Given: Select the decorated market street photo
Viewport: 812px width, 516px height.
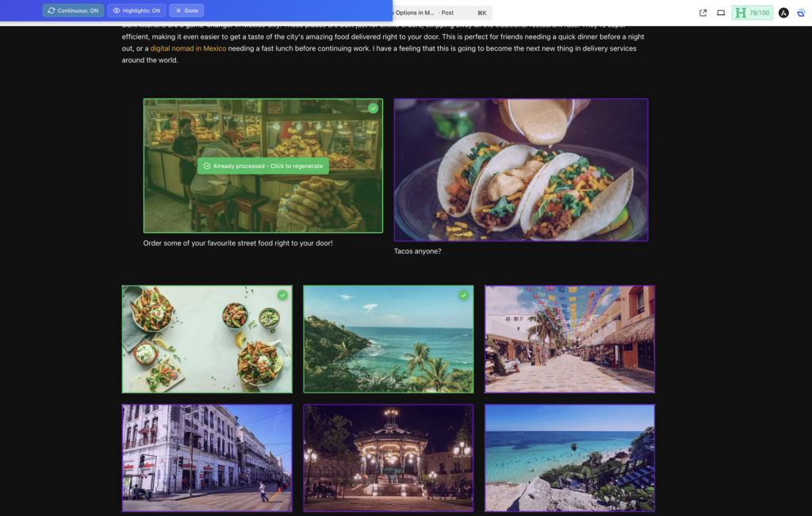Looking at the screenshot, I should (569, 338).
